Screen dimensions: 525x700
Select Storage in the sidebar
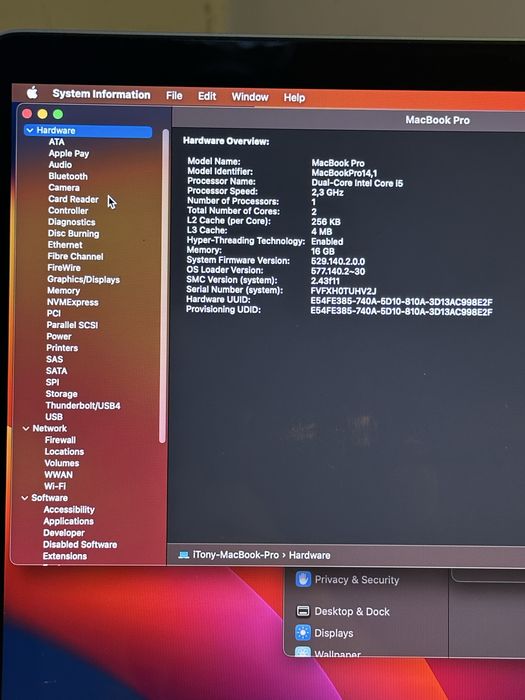[x=61, y=394]
